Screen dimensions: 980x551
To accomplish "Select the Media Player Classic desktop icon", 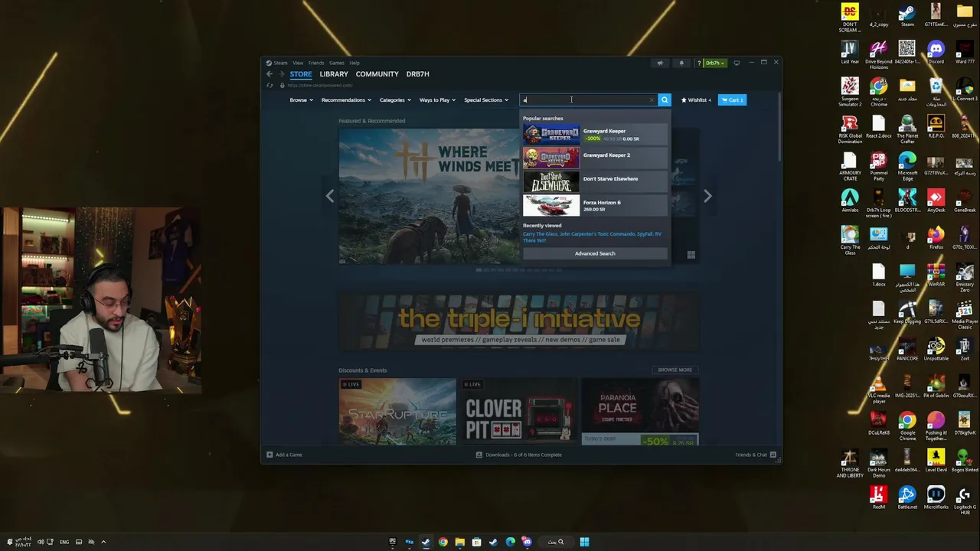I will click(x=965, y=315).
